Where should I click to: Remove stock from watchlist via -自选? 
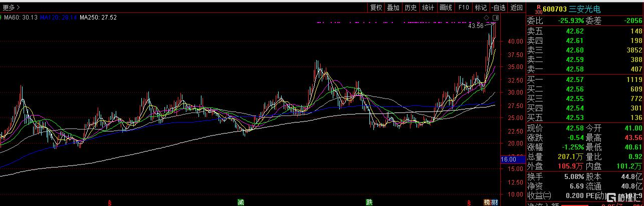pos(498,7)
